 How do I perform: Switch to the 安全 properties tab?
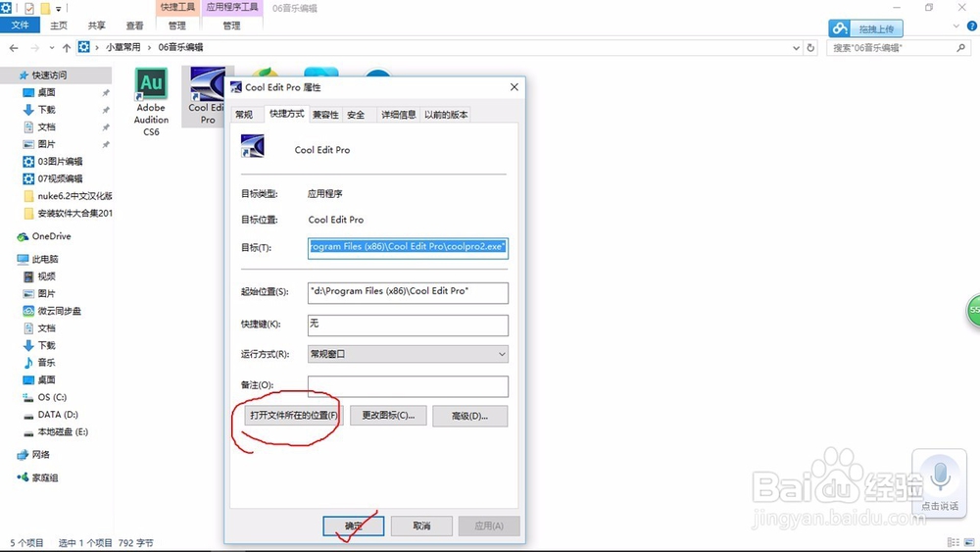(356, 115)
